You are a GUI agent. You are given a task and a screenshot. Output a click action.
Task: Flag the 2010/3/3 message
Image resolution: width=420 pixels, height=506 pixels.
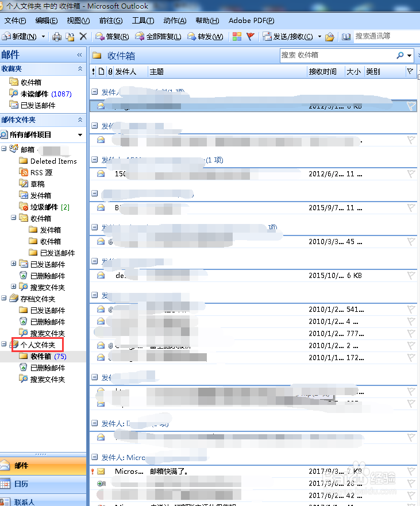click(x=411, y=242)
